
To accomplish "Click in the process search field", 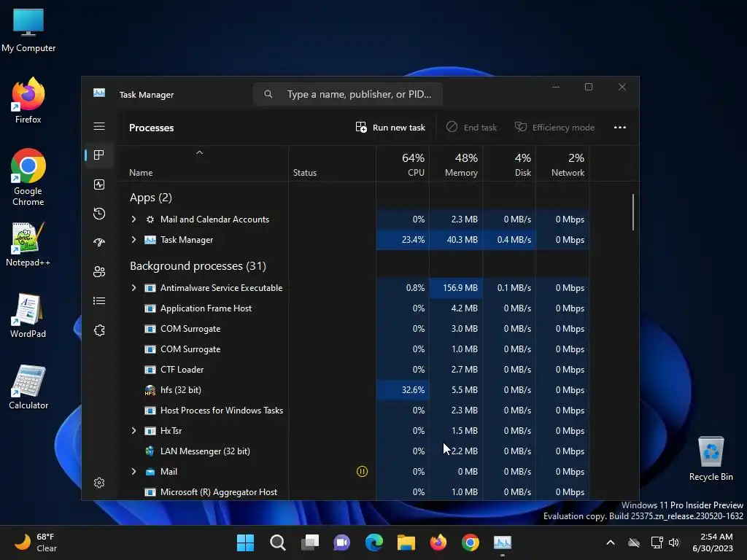I will 348,94.
